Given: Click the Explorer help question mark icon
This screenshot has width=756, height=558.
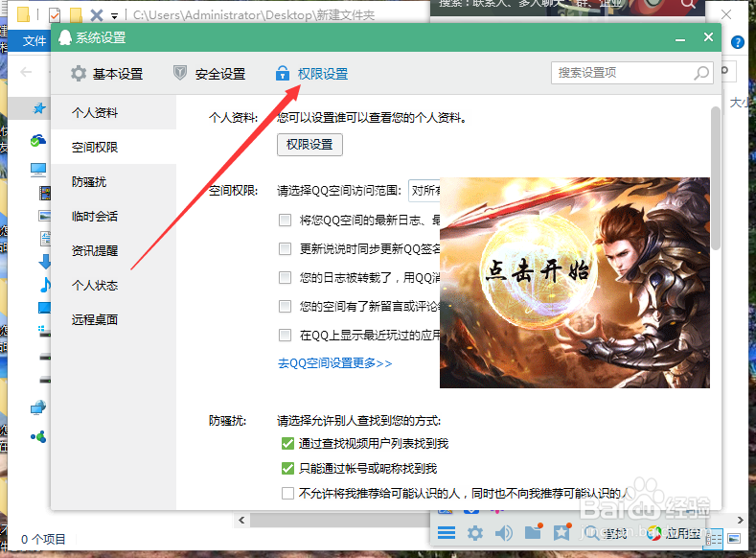Looking at the screenshot, I should click(738, 42).
